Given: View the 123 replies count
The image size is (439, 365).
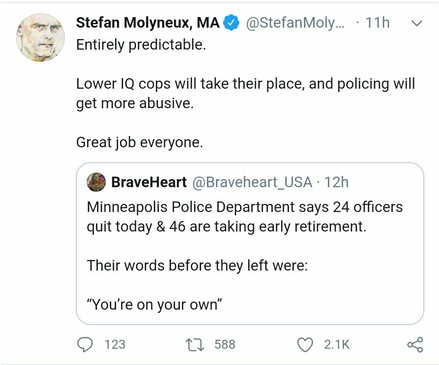Looking at the screenshot, I should pyautogui.click(x=115, y=344).
